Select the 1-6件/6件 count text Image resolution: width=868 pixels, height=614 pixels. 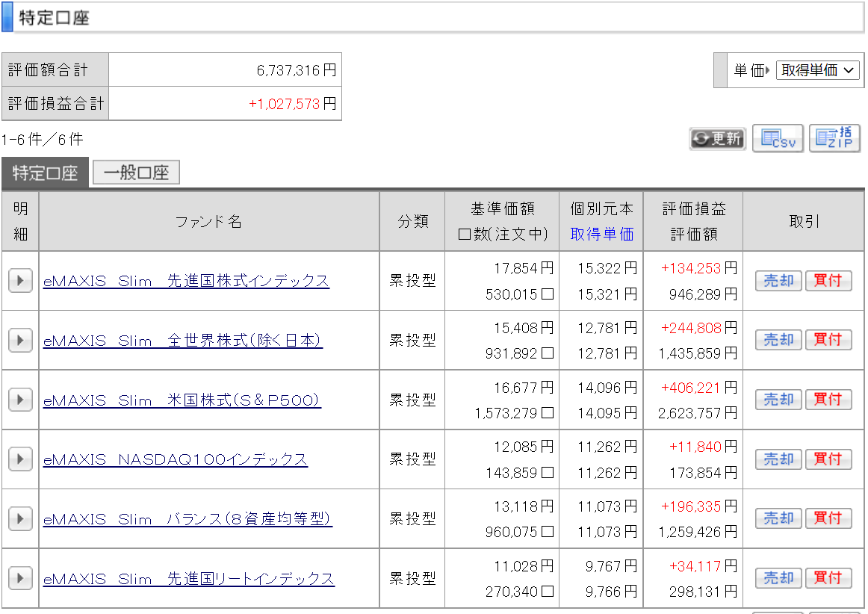tap(43, 140)
